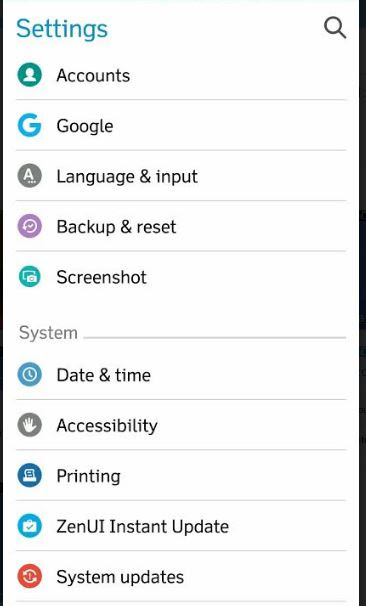The image size is (366, 606).
Task: Tap the teal Screenshot icon
Action: click(x=29, y=277)
